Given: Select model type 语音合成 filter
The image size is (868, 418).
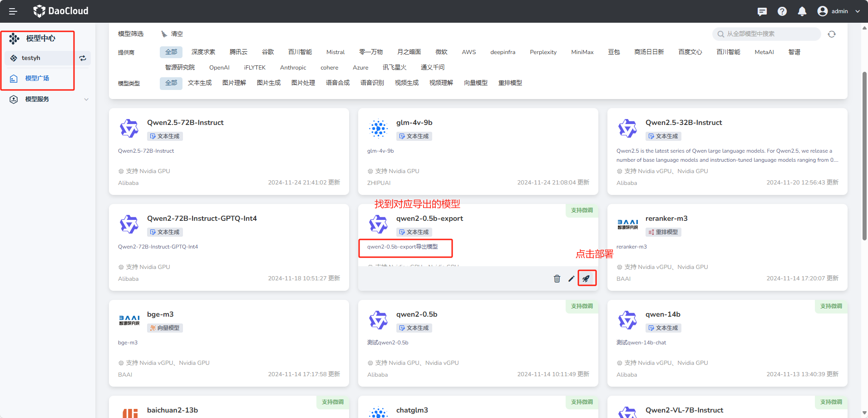Looking at the screenshot, I should click(338, 83).
